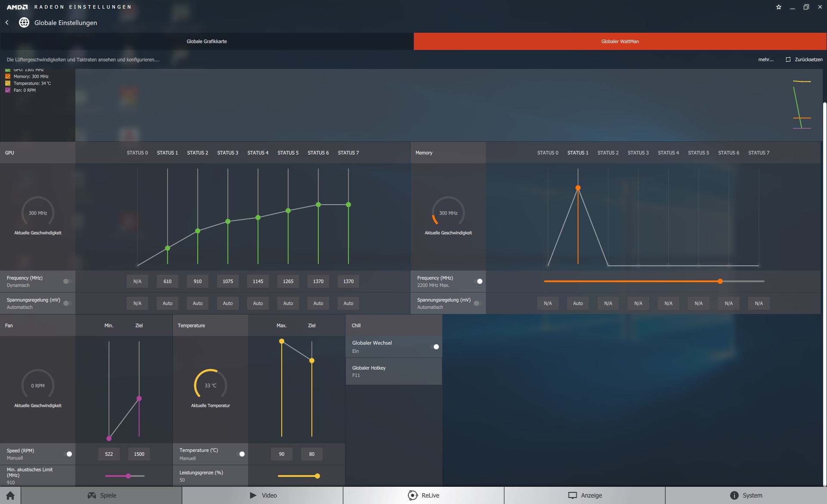
Task: Uncheck the Temperature graph checkbox
Action: pos(8,83)
